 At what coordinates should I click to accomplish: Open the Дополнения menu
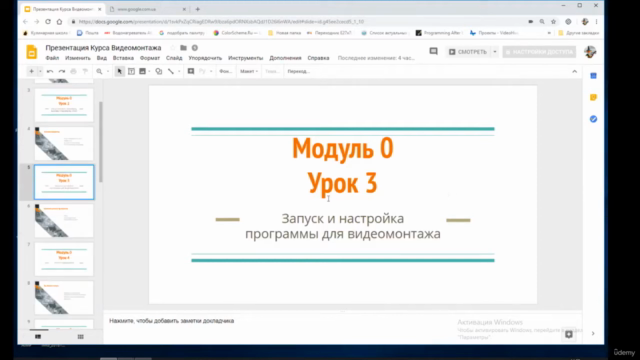pyautogui.click(x=285, y=58)
